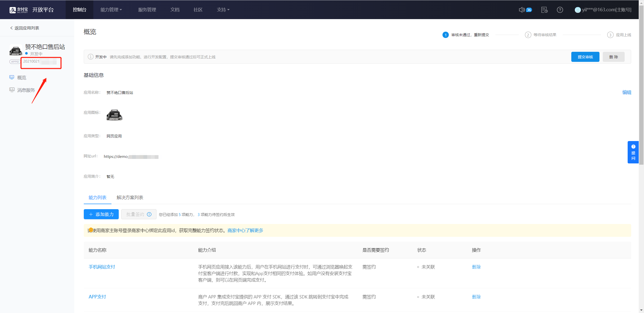Image resolution: width=644 pixels, height=313 pixels.
Task: Click the user account avatar
Action: (578, 10)
